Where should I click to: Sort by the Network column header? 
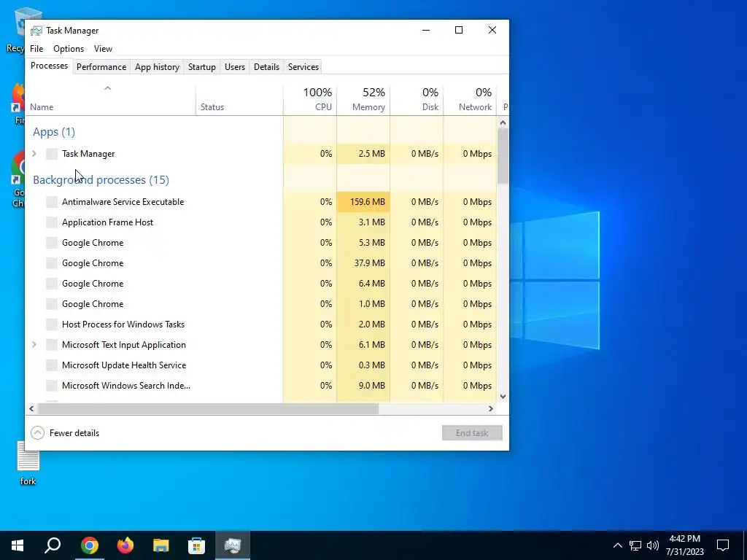pos(471,100)
